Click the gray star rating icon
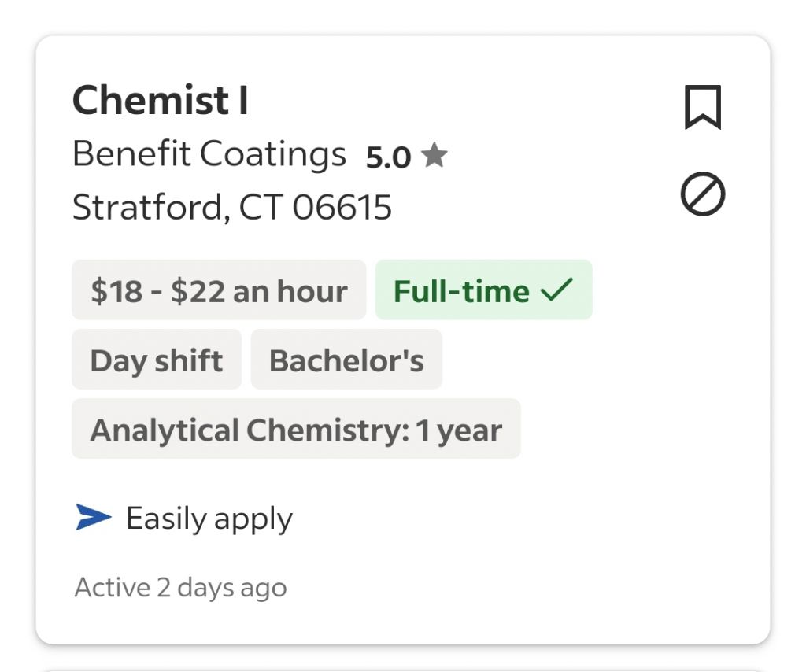806x672 pixels. [x=434, y=156]
